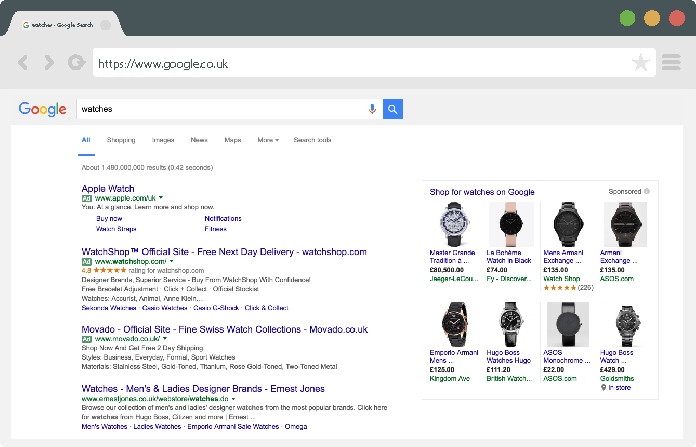Viewport: 696px width, 447px height.
Task: Open the La Bohème Watch in Black title
Action: (x=509, y=257)
